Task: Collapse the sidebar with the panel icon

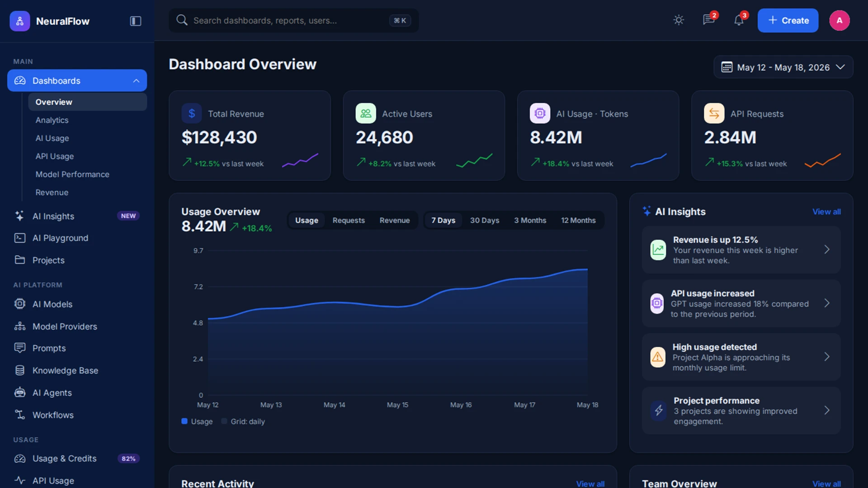Action: 136,21
